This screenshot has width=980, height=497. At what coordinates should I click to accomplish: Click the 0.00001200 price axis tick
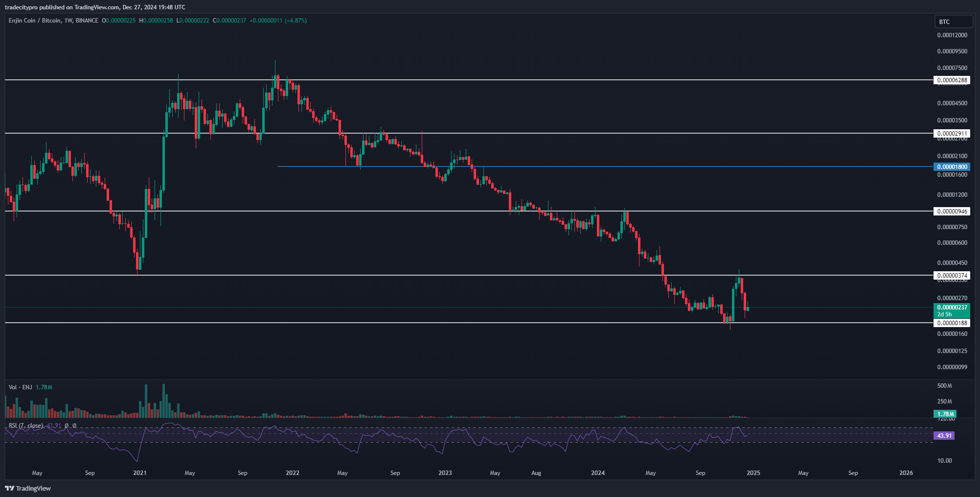click(952, 195)
